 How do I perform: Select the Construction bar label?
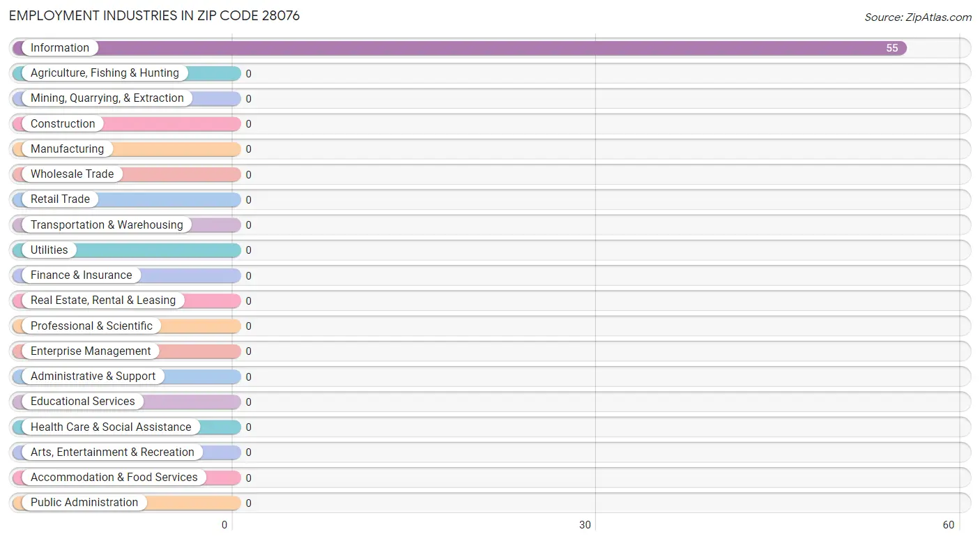coord(63,123)
